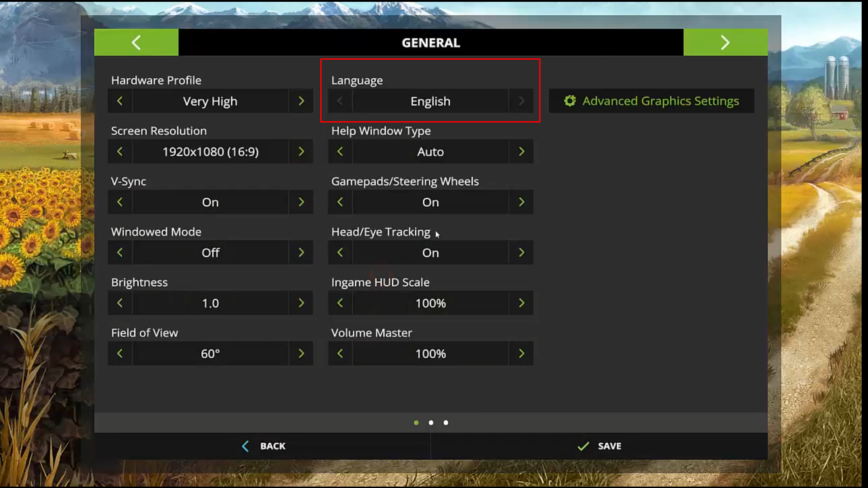Image resolution: width=868 pixels, height=488 pixels.
Task: Increase Screen Resolution with right arrow
Action: click(301, 152)
